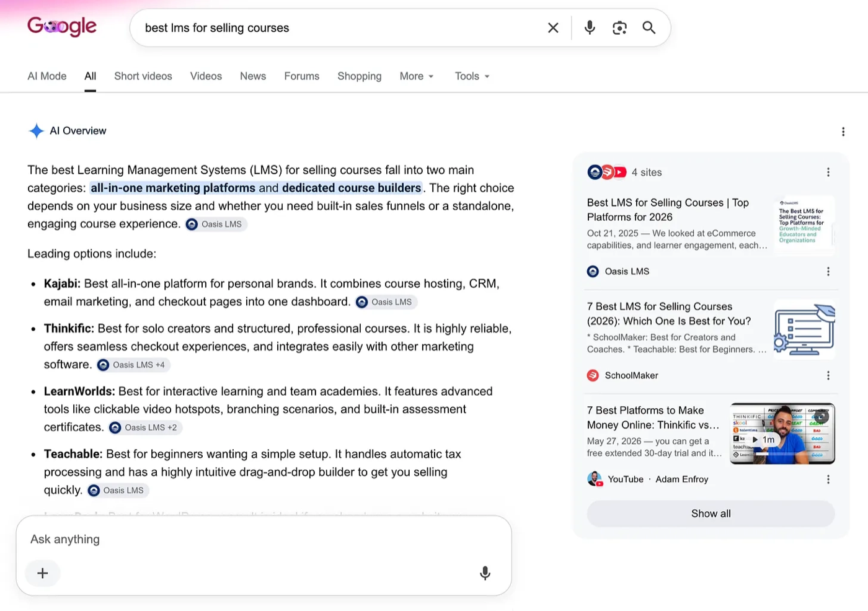Open the News tab
This screenshot has width=868, height=611.
253,76
